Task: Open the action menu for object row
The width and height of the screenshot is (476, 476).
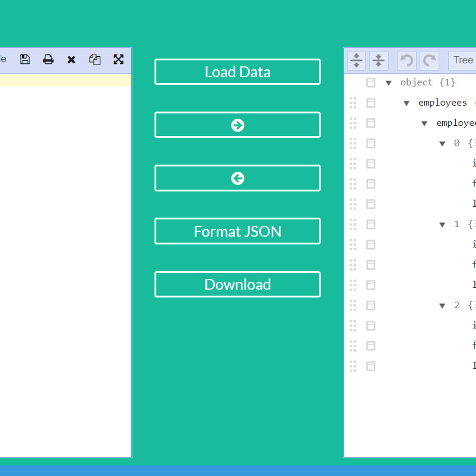Action: [x=370, y=83]
